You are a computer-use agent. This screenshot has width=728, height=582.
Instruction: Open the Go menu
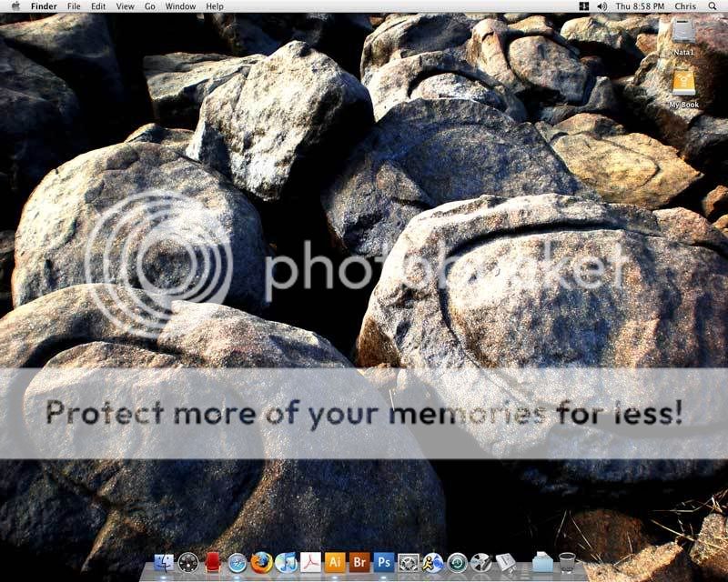click(x=149, y=6)
